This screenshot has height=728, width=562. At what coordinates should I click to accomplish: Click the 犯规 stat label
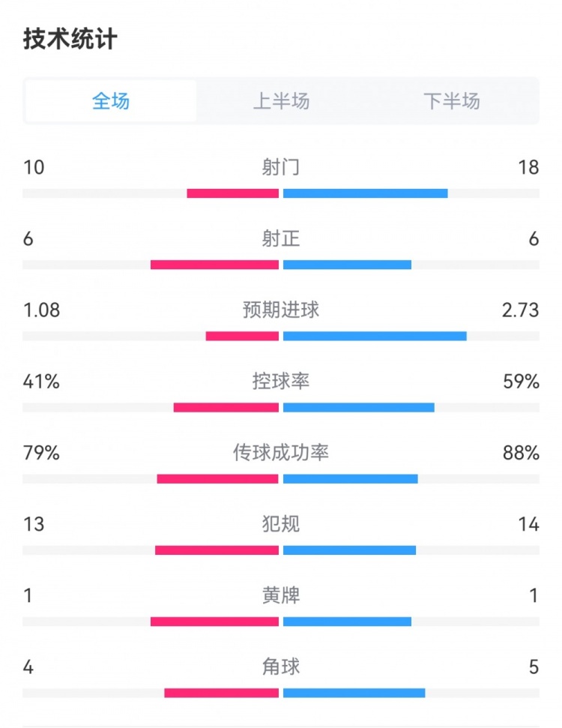click(x=281, y=524)
